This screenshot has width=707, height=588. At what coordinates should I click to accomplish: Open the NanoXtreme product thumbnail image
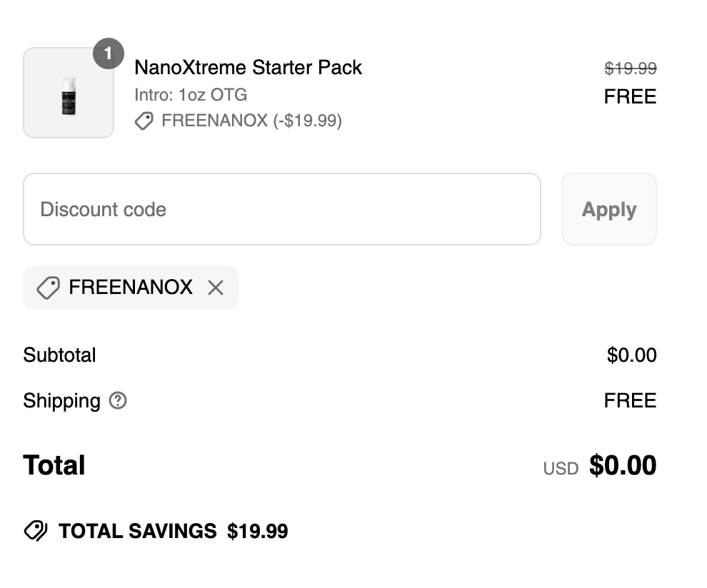click(x=69, y=93)
